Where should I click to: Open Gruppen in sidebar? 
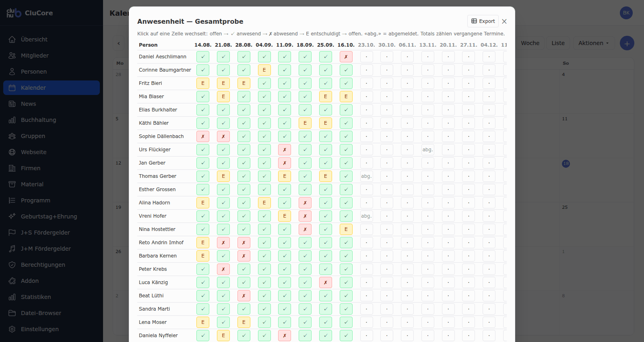coord(52,136)
